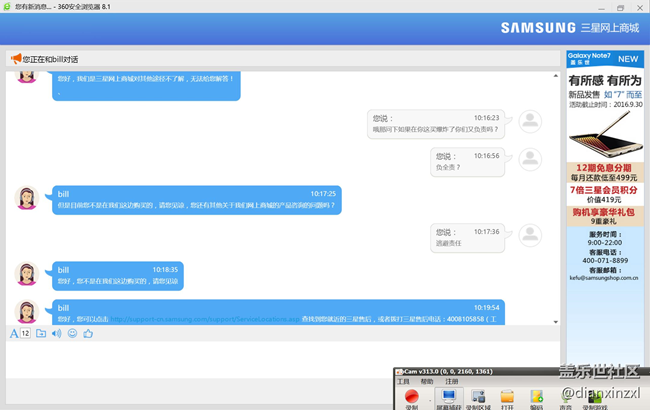Click the 12期免息分期 promotion text
650x410 pixels.
tap(604, 168)
